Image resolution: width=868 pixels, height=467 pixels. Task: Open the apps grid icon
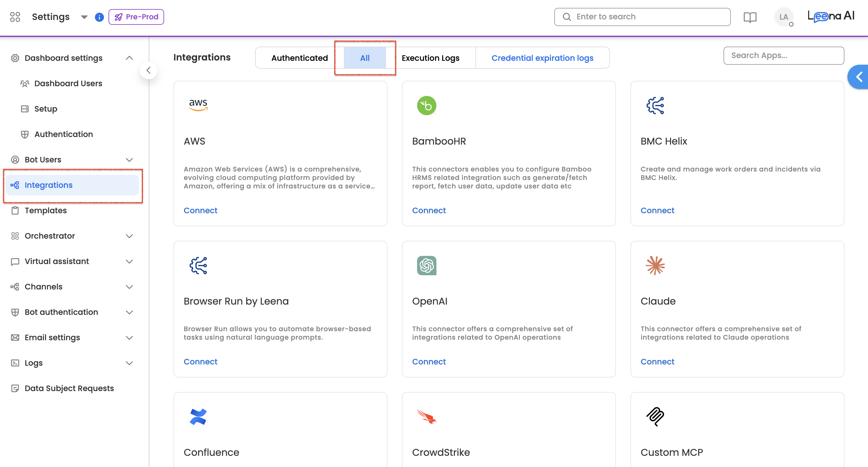[x=15, y=17]
